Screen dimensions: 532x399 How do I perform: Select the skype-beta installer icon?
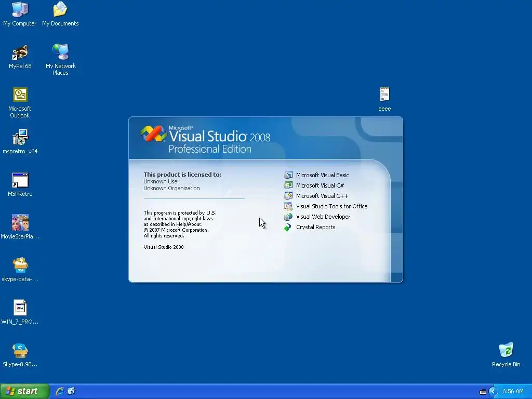(20, 265)
